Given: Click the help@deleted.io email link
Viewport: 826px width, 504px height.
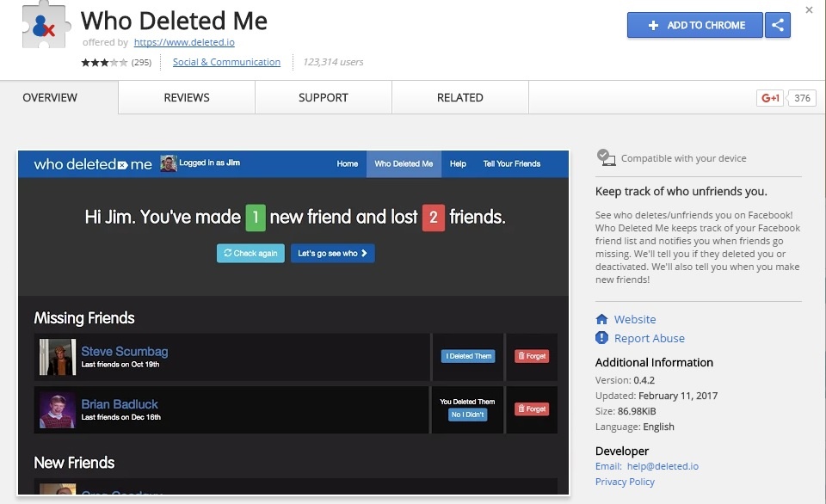Looking at the screenshot, I should tap(663, 466).
